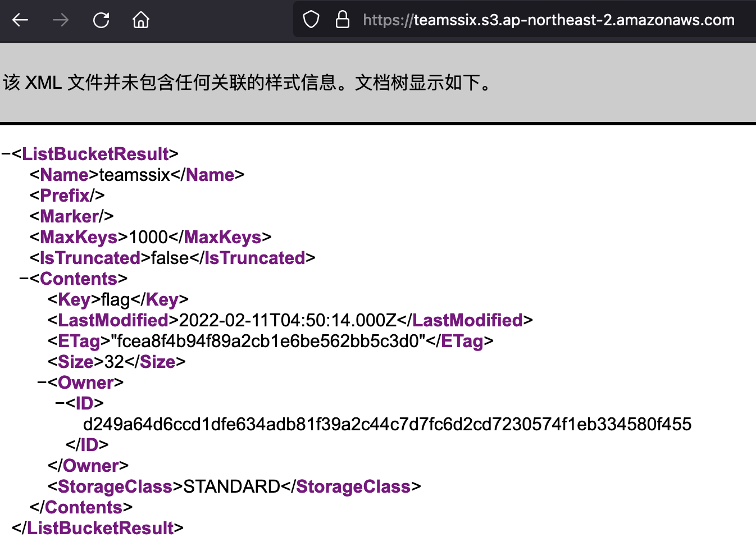Viewport: 756px width, 555px height.
Task: Click the STANDARD storage class value
Action: [231, 486]
